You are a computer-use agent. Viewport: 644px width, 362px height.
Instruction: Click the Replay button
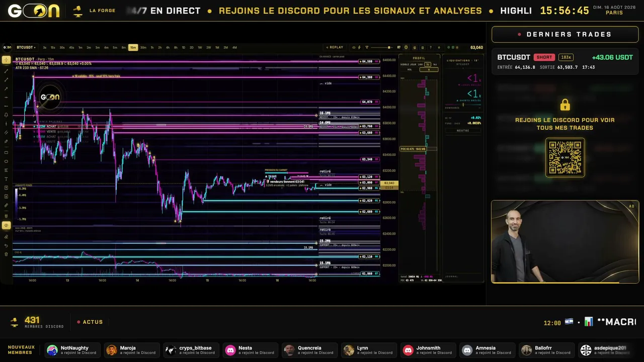coord(335,47)
